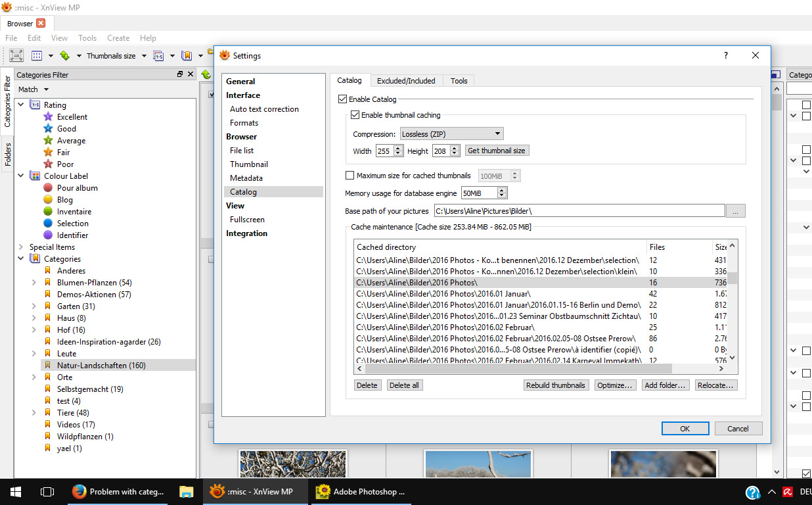The image size is (812, 505).
Task: Select the red Pour album colour label
Action: pos(48,188)
